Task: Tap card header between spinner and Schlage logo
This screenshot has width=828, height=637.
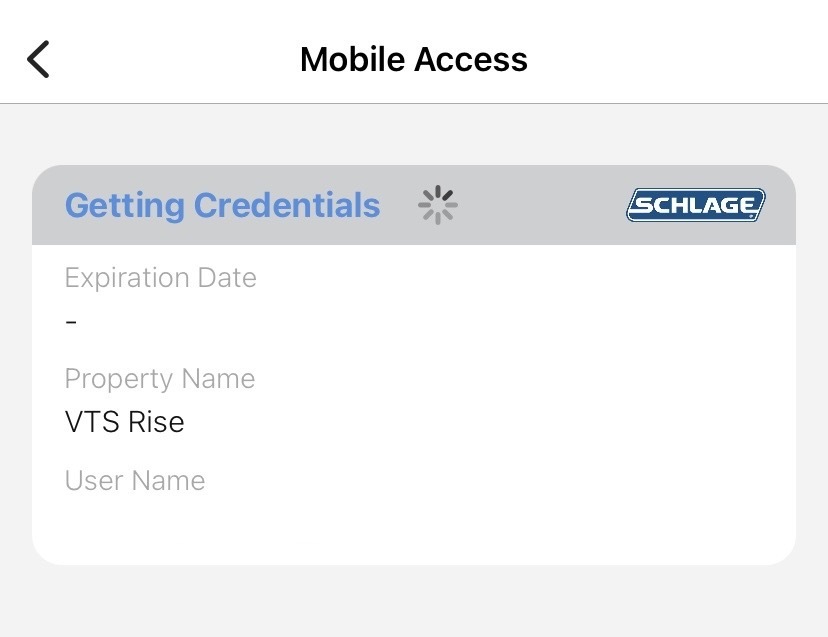Action: [540, 205]
